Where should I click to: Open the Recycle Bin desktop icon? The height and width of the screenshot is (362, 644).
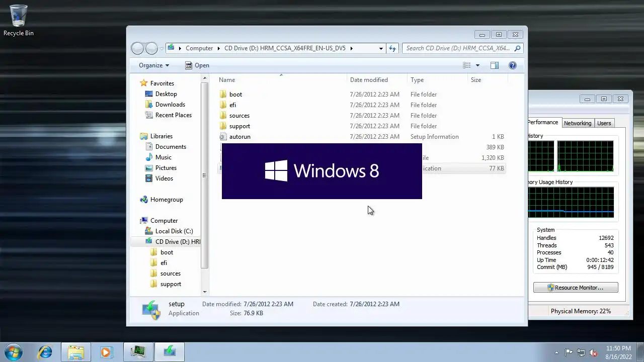(19, 21)
